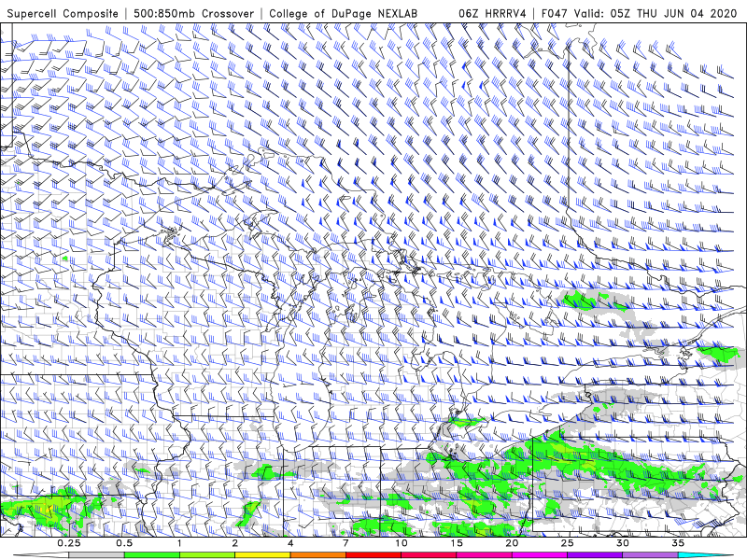This screenshot has width=747, height=560.
Task: Click the purple color bar segment (25–30)
Action: click(595, 555)
